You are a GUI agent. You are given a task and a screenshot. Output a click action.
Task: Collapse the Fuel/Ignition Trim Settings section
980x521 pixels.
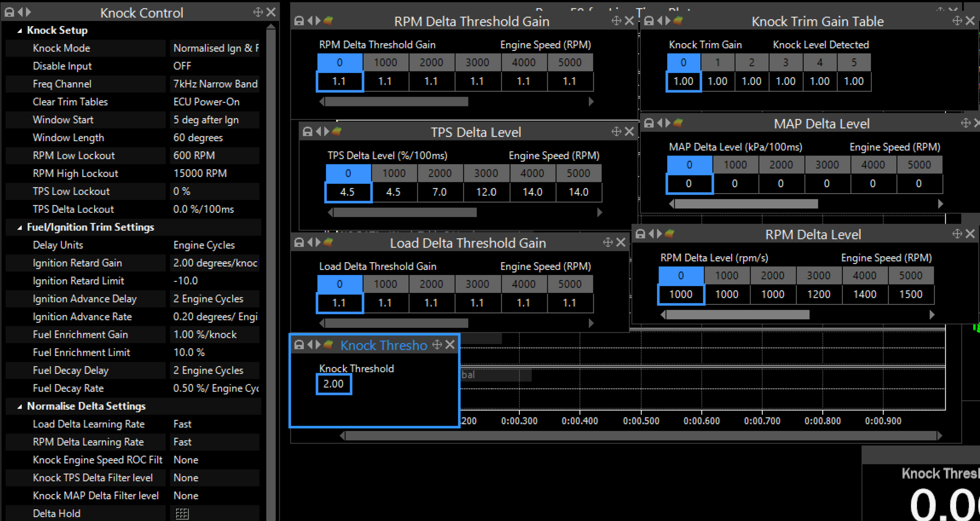20,227
